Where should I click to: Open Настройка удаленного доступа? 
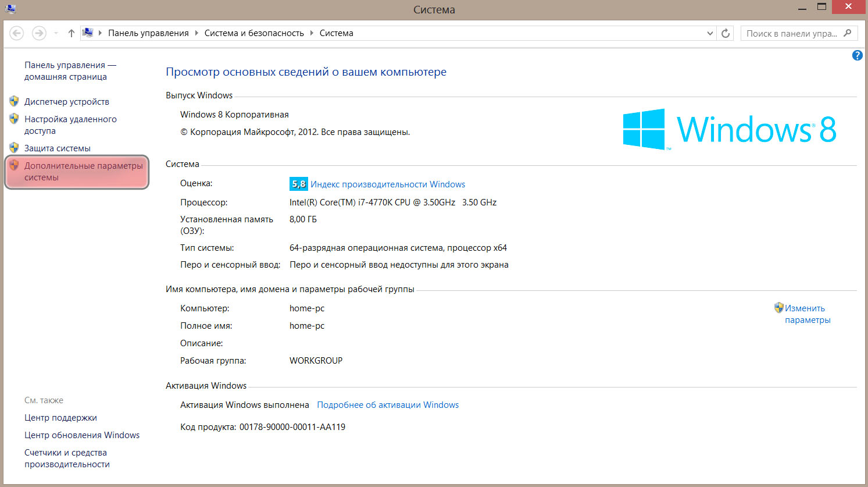point(70,125)
